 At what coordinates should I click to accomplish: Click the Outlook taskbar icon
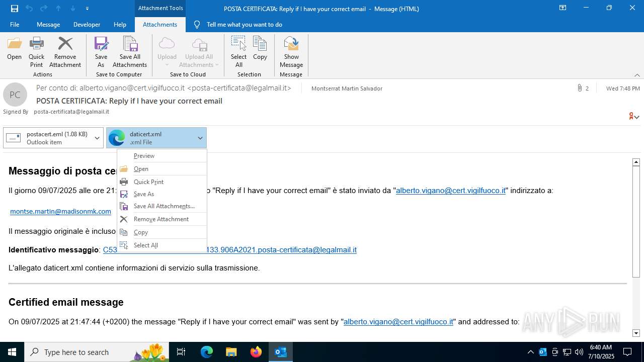pyautogui.click(x=281, y=352)
